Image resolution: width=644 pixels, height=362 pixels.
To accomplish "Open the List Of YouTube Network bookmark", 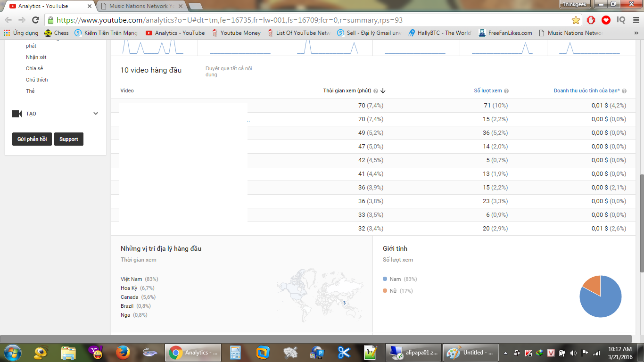I will tap(299, 33).
